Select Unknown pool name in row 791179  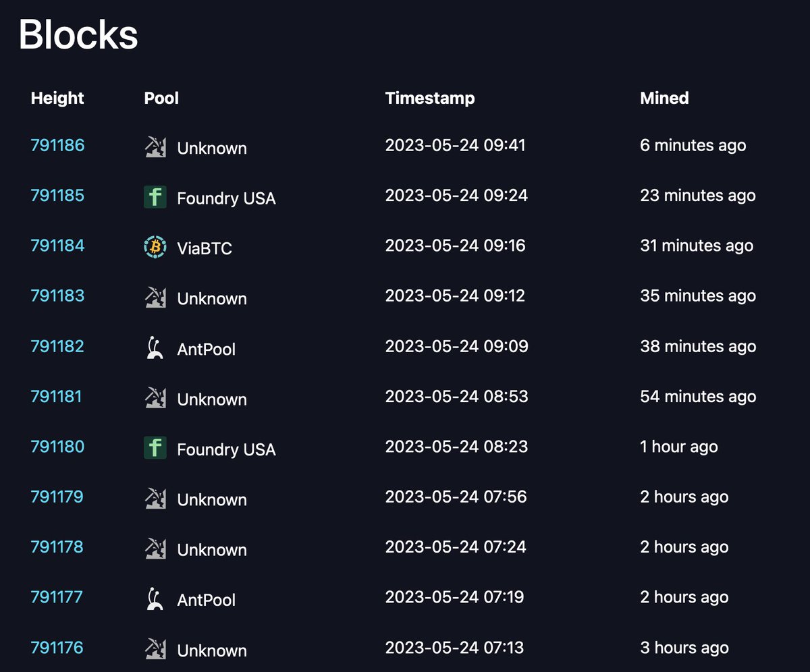point(212,500)
